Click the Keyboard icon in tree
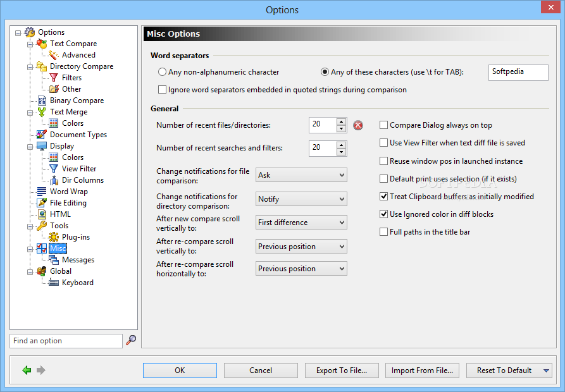The height and width of the screenshot is (392, 565). [x=54, y=283]
